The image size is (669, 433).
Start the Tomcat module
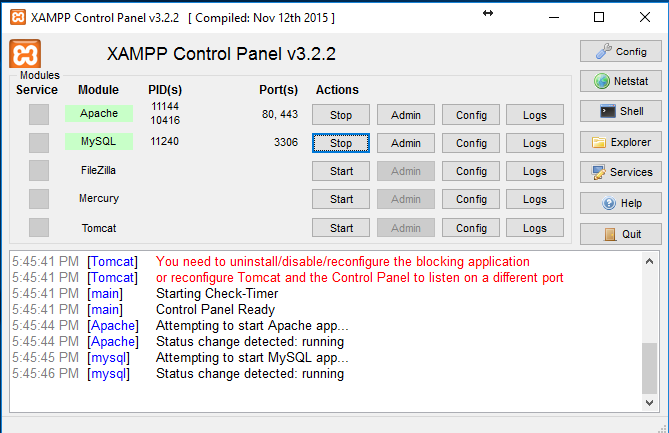341,228
